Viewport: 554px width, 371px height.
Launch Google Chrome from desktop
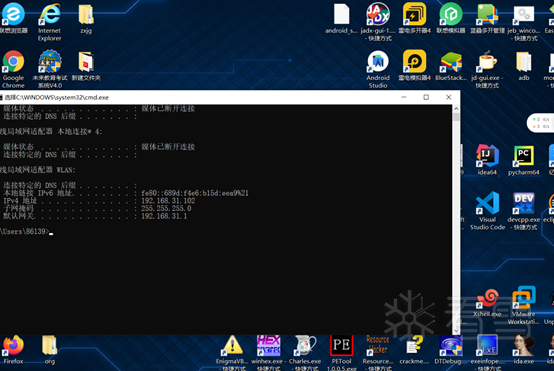coord(13,69)
